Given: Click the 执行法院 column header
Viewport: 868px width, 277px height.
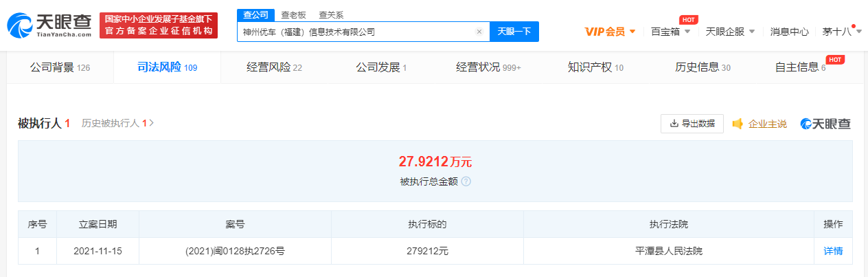Looking at the screenshot, I should (669, 224).
